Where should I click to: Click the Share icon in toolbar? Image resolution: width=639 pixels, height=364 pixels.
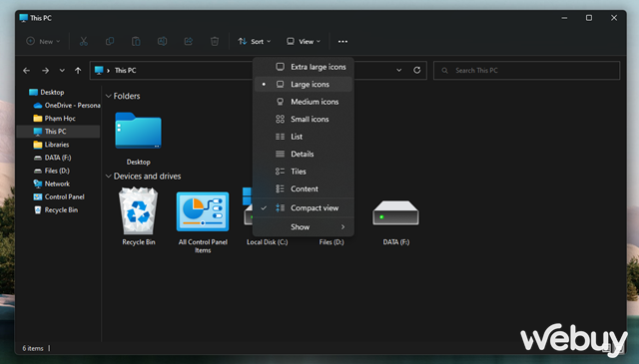pyautogui.click(x=189, y=41)
